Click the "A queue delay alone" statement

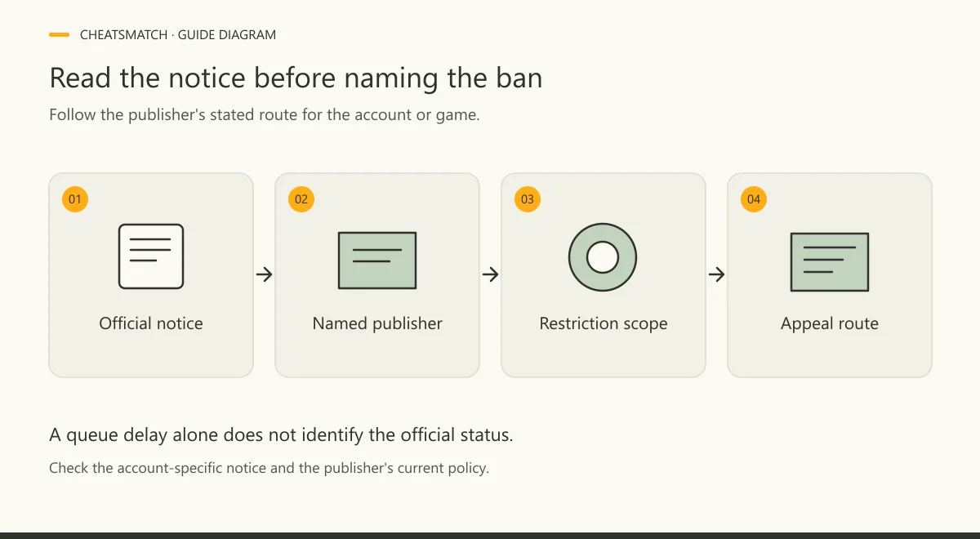tap(281, 434)
